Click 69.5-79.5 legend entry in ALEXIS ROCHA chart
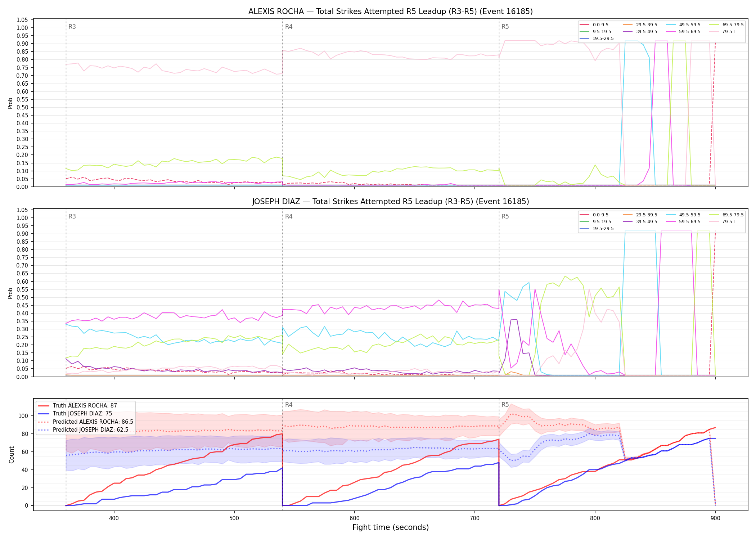 coord(726,25)
